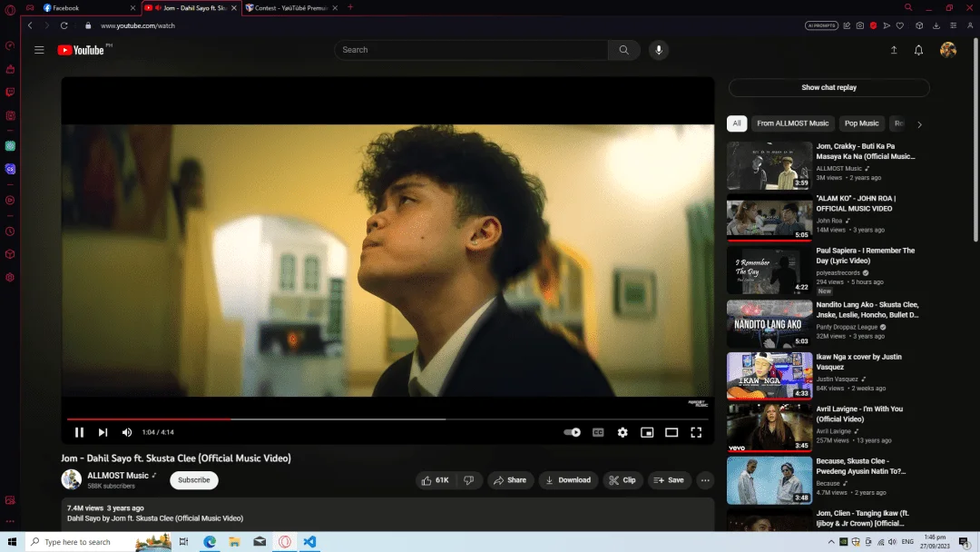Open the Windows Start menu
Viewport: 980px width, 552px height.
point(12,542)
